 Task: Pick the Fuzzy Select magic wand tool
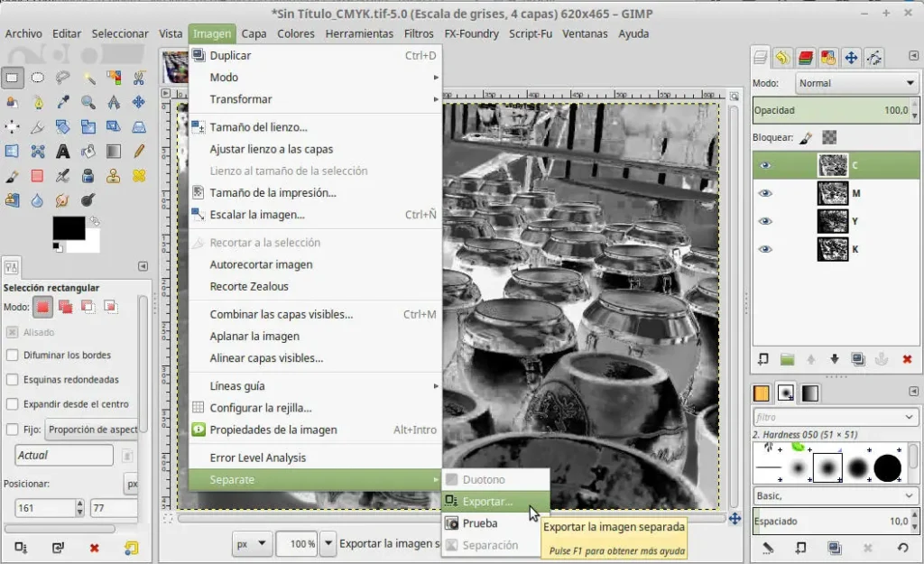pos(88,78)
